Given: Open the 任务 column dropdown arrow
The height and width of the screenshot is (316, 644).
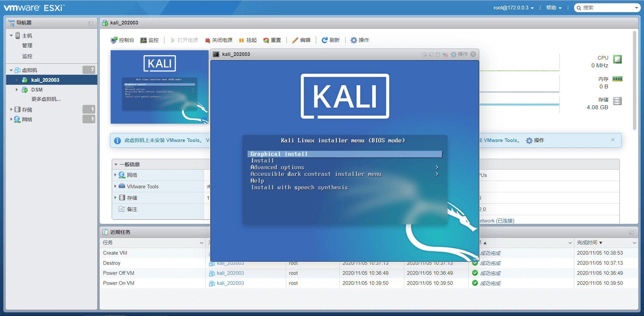Looking at the screenshot, I should 202,243.
